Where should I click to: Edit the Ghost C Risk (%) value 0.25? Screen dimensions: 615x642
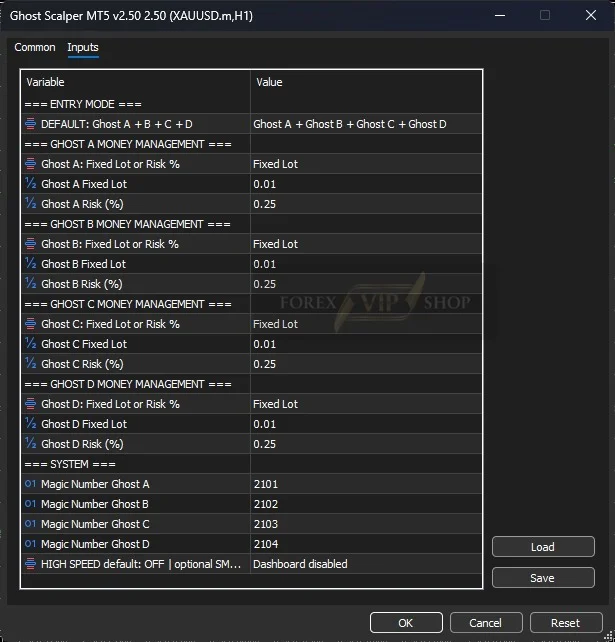tap(366, 364)
